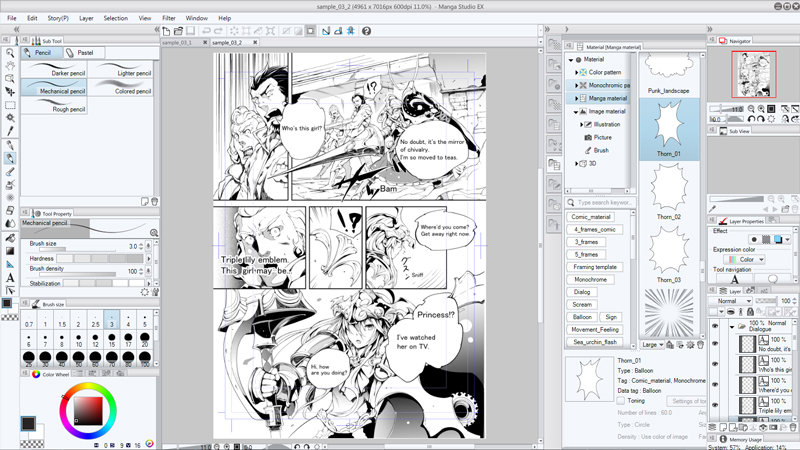Click the New document icon

tap(167, 31)
